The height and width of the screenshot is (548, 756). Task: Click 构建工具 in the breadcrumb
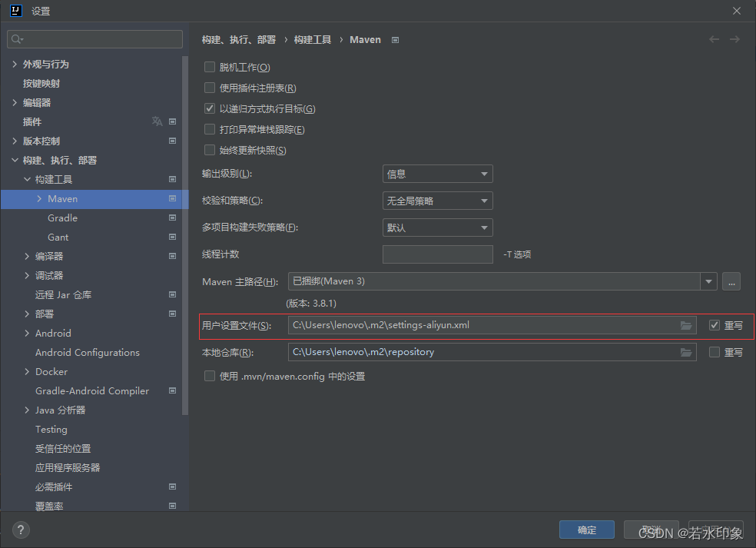click(313, 39)
